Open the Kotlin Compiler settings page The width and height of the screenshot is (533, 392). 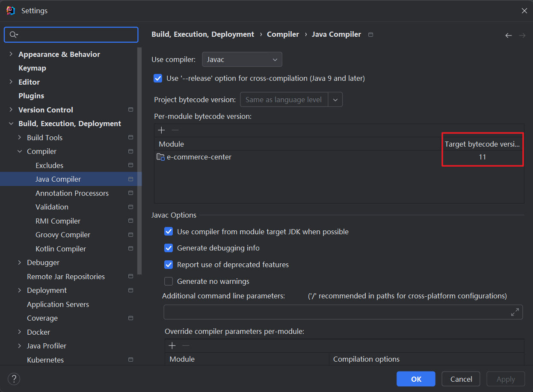(x=61, y=249)
